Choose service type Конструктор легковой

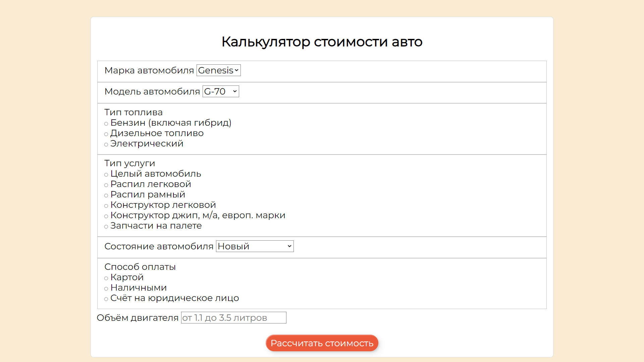point(106,206)
